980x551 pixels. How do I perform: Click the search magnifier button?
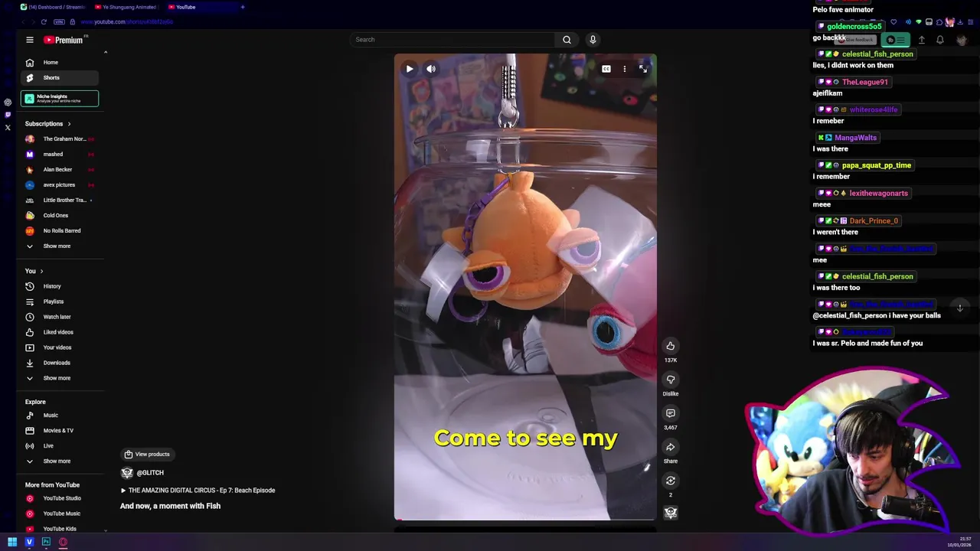tap(567, 40)
